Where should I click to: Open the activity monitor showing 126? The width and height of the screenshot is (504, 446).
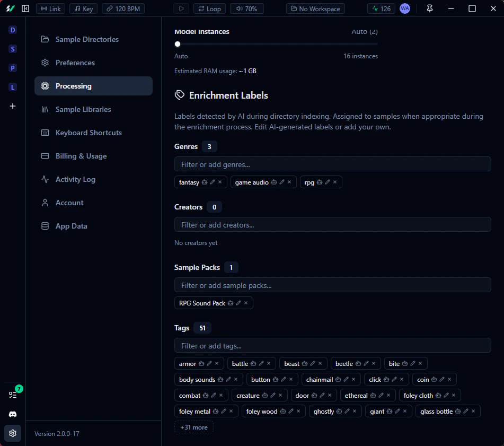click(x=381, y=8)
